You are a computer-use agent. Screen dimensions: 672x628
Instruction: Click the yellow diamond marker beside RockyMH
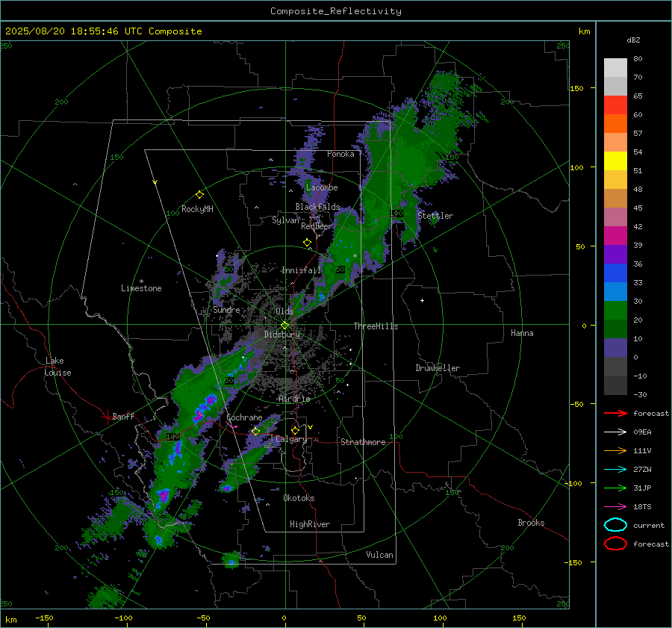coord(199,195)
